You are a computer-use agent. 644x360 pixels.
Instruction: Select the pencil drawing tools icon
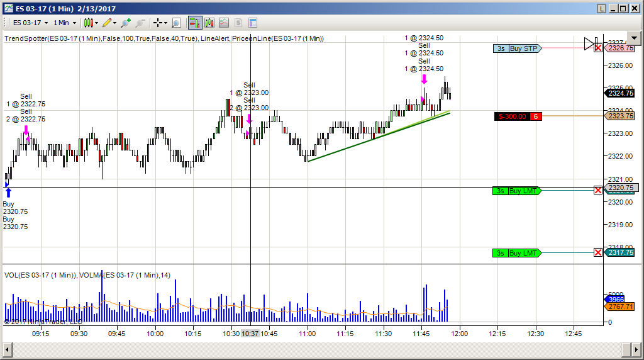pyautogui.click(x=107, y=23)
